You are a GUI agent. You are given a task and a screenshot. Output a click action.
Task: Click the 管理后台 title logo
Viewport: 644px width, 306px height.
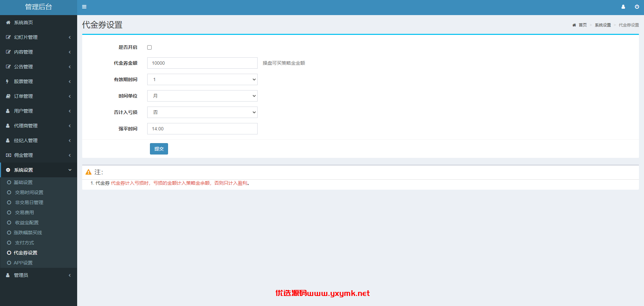click(39, 7)
